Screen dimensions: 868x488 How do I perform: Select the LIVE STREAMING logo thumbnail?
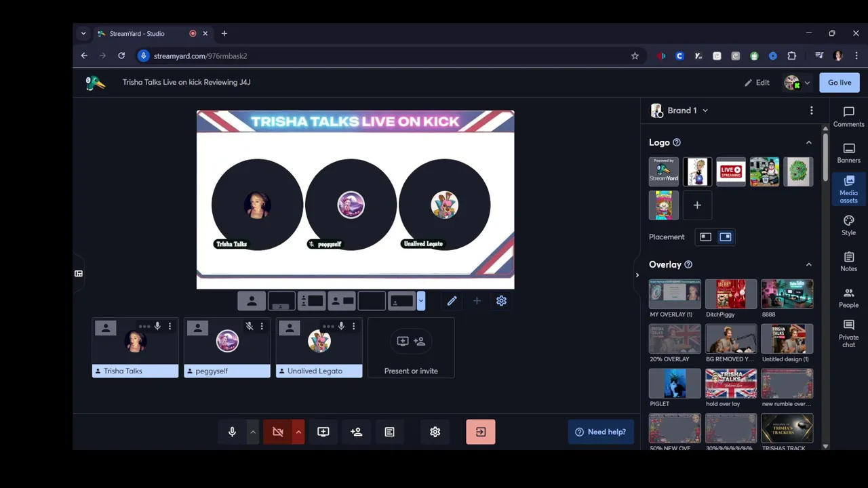click(x=731, y=171)
